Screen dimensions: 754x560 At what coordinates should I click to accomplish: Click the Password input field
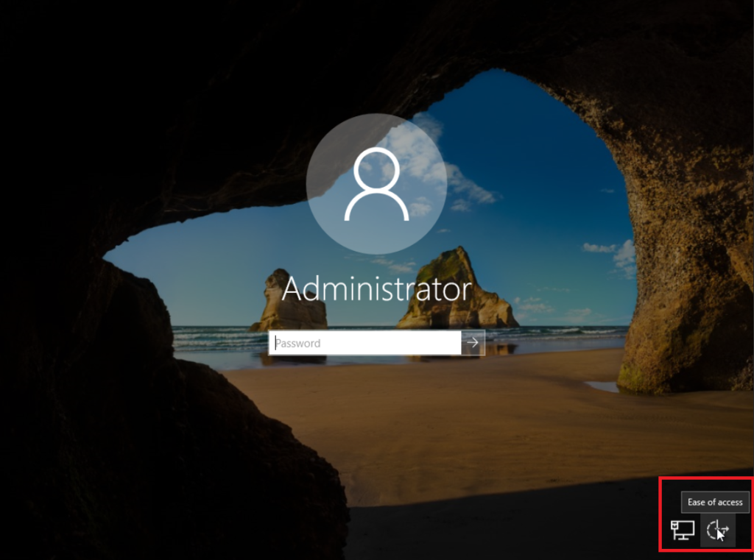365,343
